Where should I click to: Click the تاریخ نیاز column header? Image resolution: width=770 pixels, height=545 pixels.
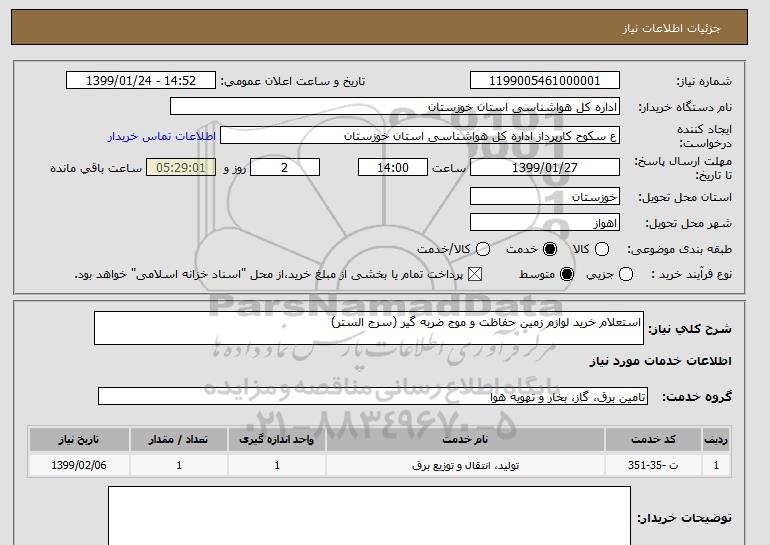[x=79, y=439]
